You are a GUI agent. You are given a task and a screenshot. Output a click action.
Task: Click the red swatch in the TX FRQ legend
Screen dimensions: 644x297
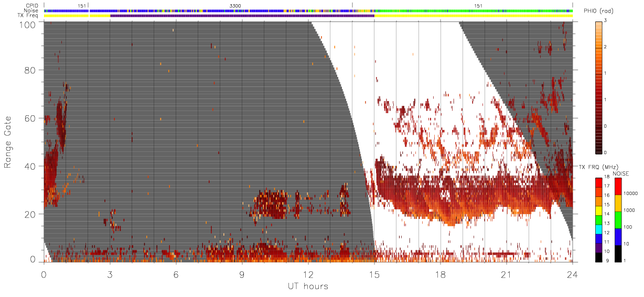(x=599, y=183)
